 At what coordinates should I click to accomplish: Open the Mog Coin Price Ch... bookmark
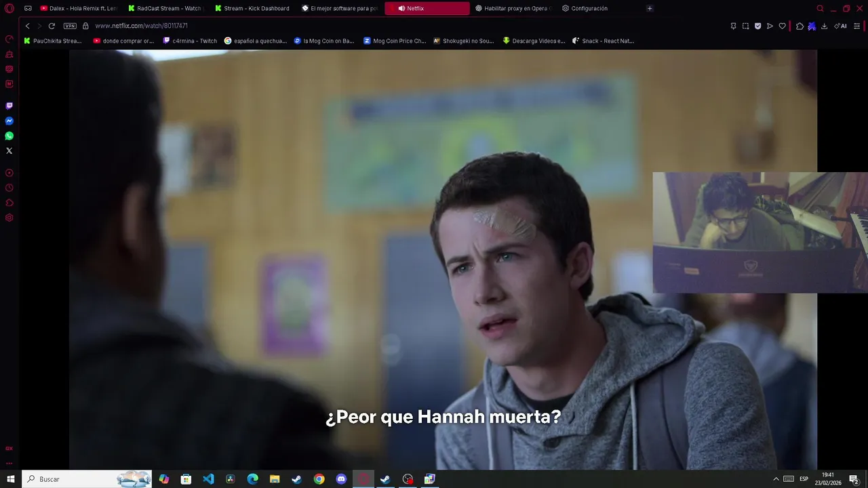[394, 41]
